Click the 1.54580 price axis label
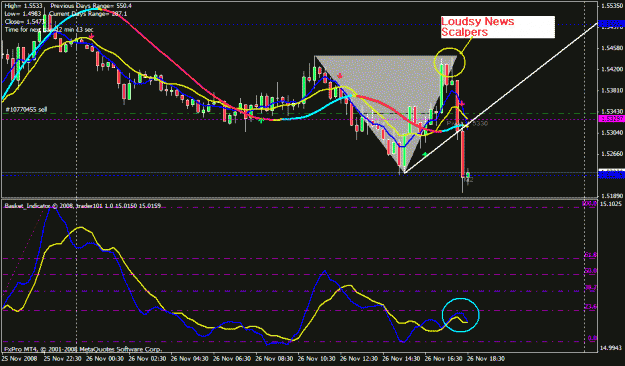 pos(611,48)
